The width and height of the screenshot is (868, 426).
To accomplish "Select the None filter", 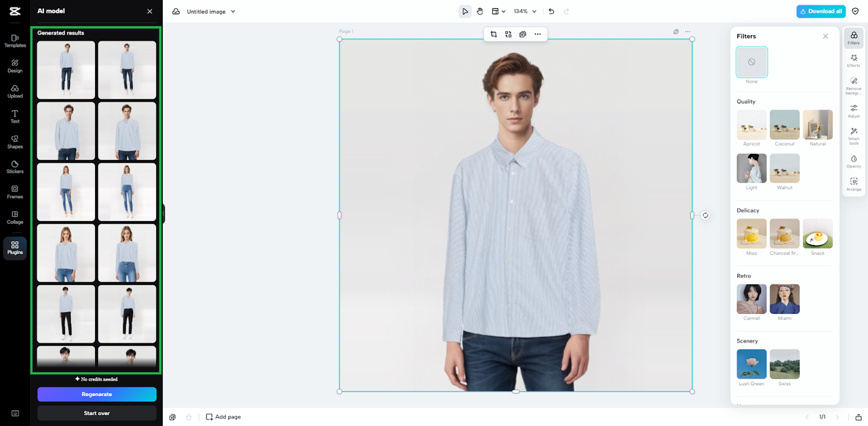I will coord(751,62).
